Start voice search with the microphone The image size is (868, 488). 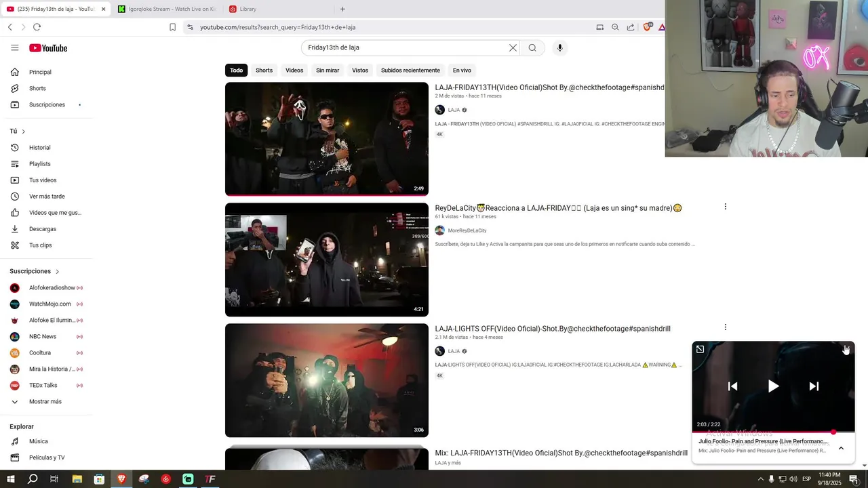[x=559, y=47]
